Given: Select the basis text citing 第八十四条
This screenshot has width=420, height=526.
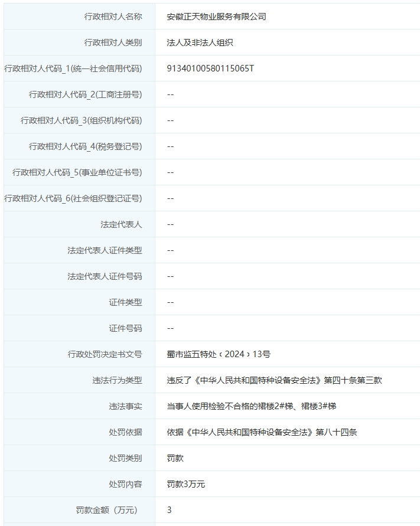Looking at the screenshot, I should click(262, 432).
